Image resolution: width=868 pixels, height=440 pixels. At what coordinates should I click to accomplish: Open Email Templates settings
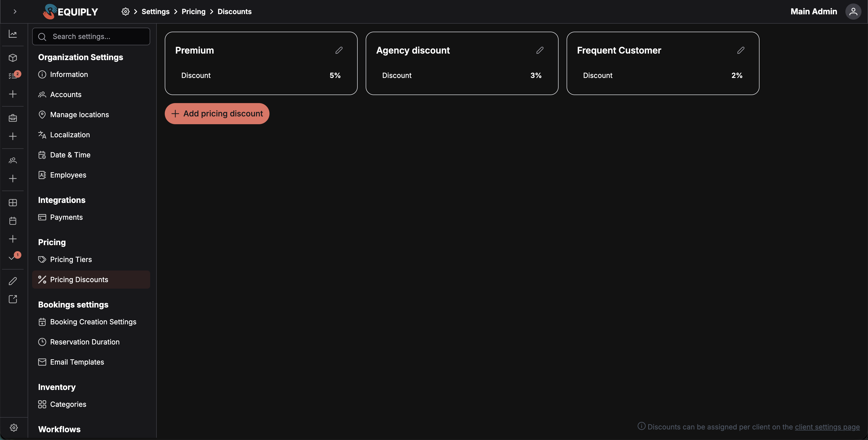tap(91, 362)
